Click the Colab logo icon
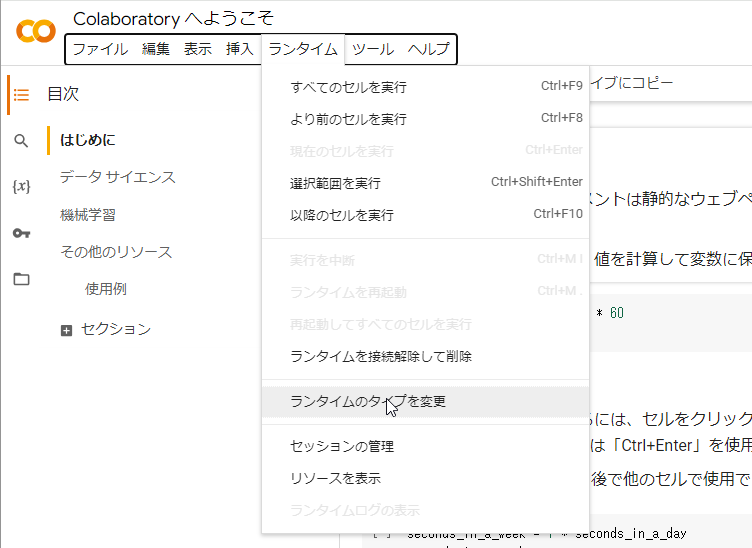752x548 pixels. [x=36, y=31]
